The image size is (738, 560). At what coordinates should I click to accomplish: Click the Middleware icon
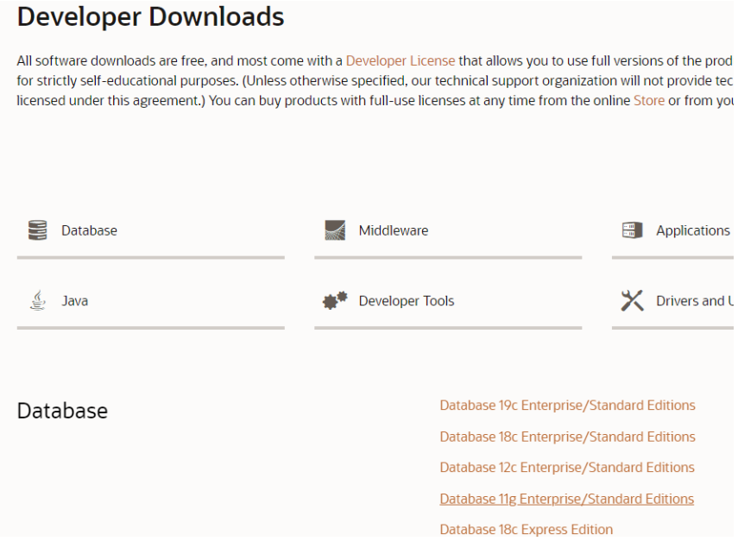335,230
